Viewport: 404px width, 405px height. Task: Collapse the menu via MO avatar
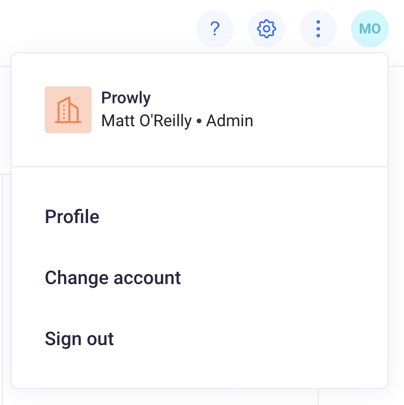point(370,29)
